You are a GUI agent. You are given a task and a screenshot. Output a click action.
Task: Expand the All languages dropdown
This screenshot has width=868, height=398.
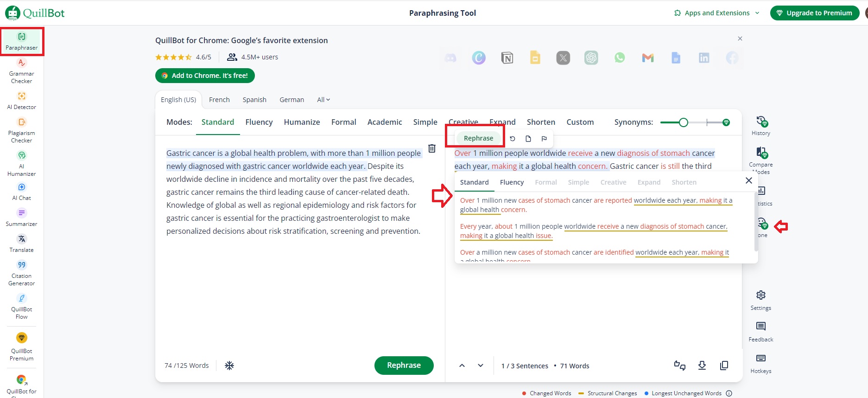(x=323, y=100)
